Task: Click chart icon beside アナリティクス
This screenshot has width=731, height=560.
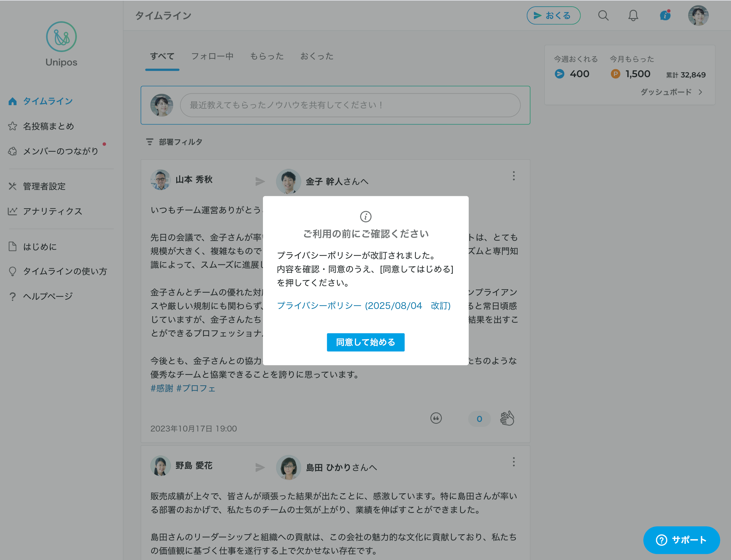Action: pyautogui.click(x=13, y=211)
